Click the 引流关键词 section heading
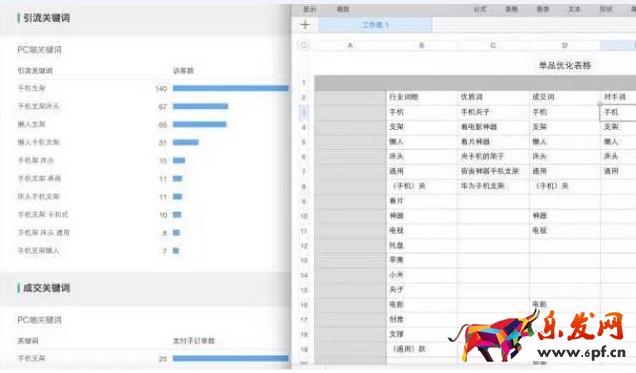636x373 pixels. click(x=46, y=18)
